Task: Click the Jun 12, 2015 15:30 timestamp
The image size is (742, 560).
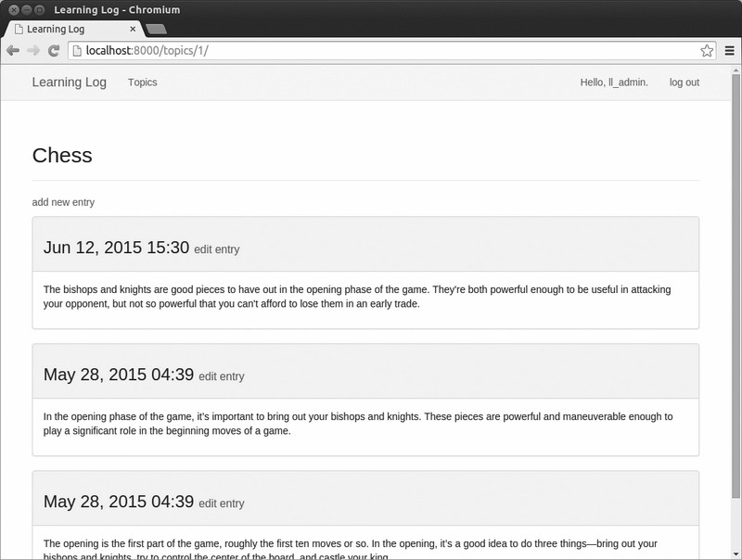Action: click(x=117, y=248)
